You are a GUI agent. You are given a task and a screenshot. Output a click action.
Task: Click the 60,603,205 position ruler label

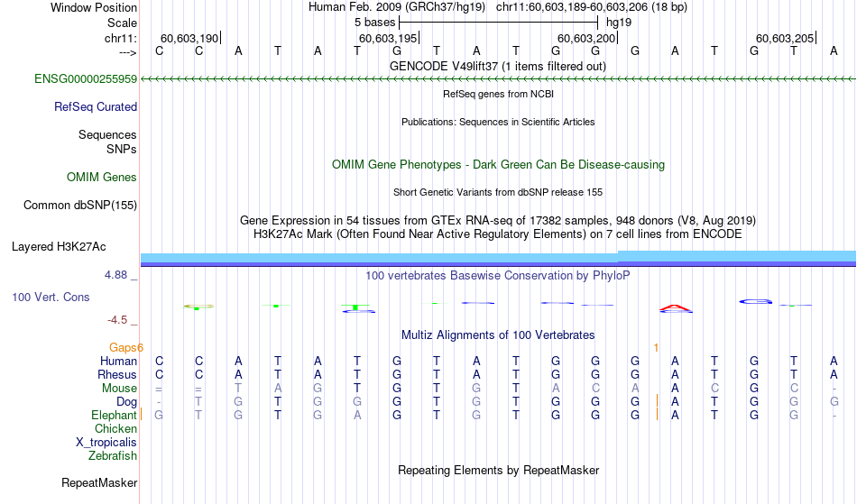click(784, 38)
